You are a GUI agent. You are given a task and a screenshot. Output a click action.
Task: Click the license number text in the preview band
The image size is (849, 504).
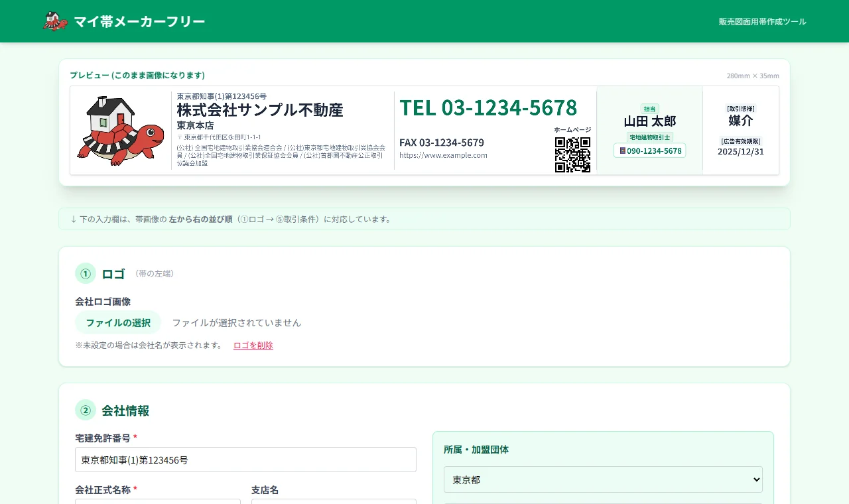pyautogui.click(x=222, y=96)
